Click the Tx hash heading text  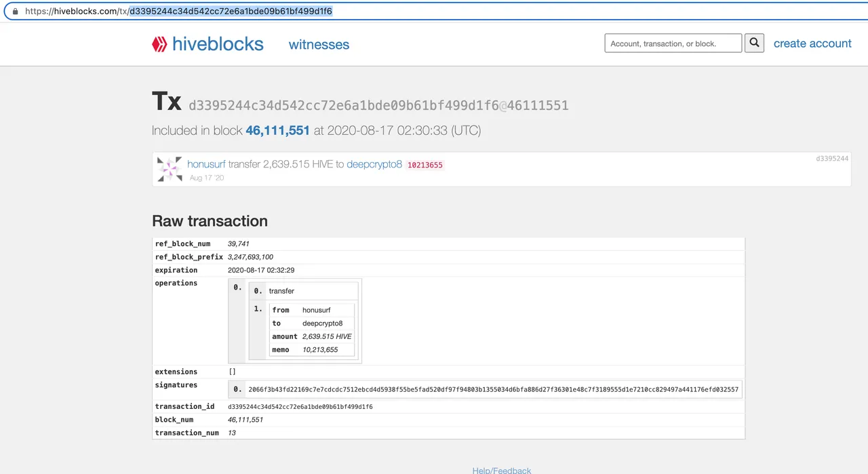(378, 105)
